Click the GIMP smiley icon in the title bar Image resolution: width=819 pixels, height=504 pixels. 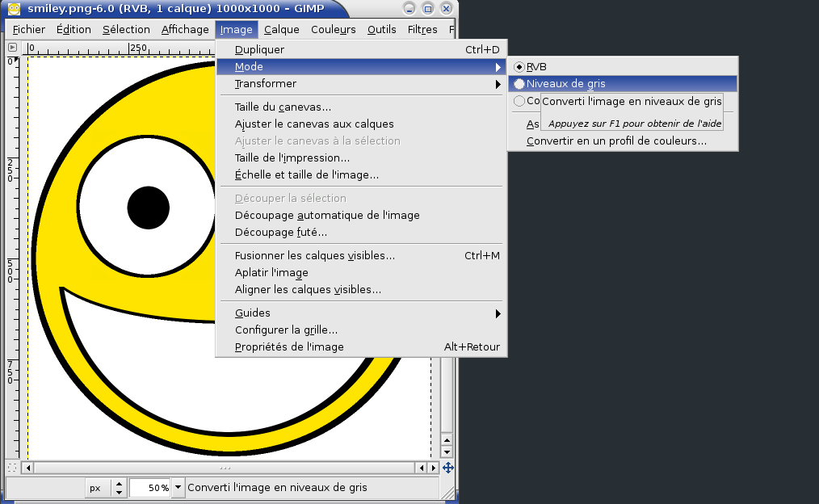click(x=14, y=9)
